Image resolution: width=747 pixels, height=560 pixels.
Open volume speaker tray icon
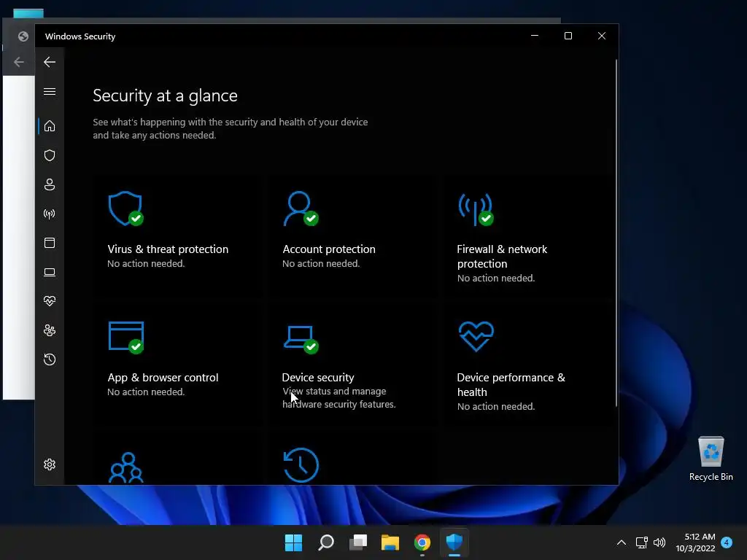point(659,542)
